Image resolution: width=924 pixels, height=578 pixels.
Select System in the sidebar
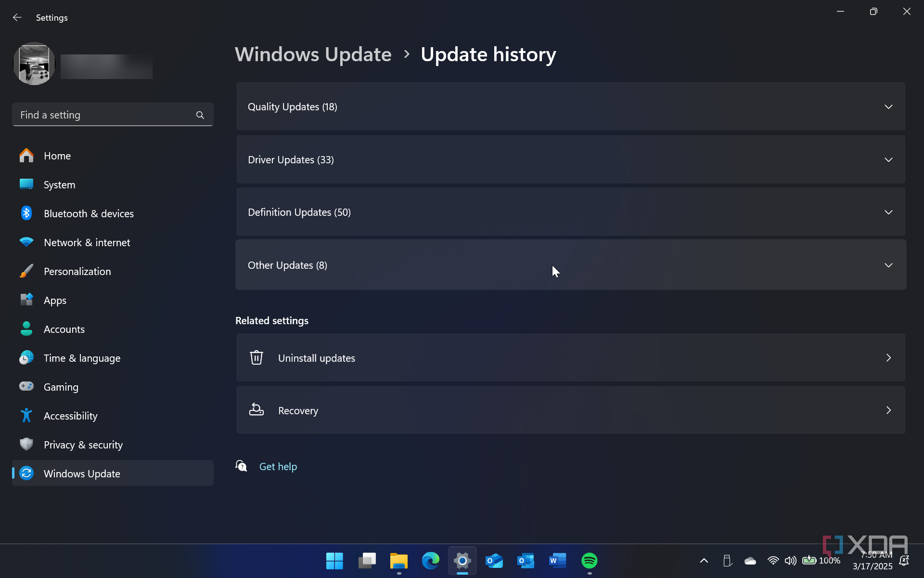click(x=113, y=184)
